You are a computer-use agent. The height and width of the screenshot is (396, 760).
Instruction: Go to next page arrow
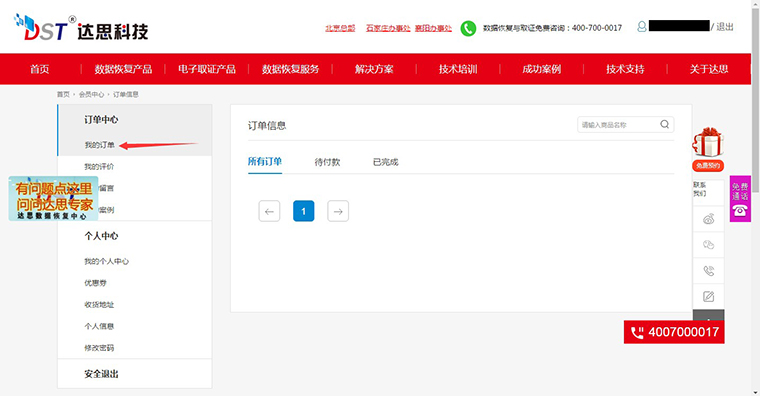338,211
